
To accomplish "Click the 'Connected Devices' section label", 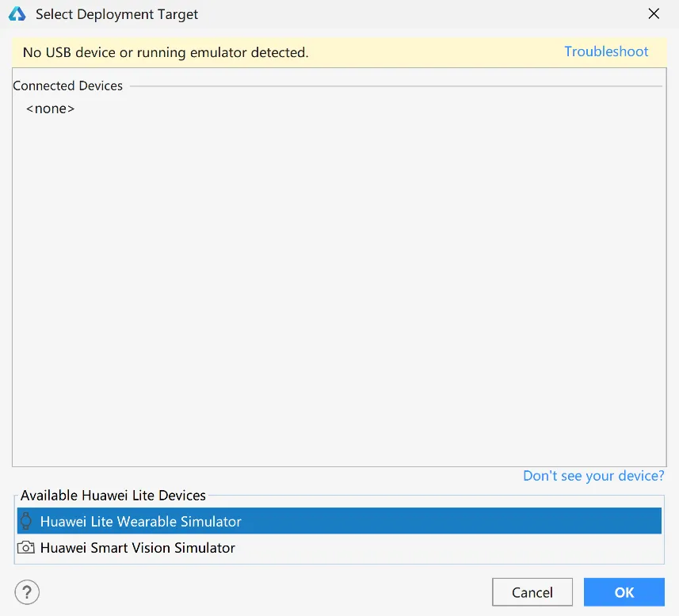I will click(68, 86).
